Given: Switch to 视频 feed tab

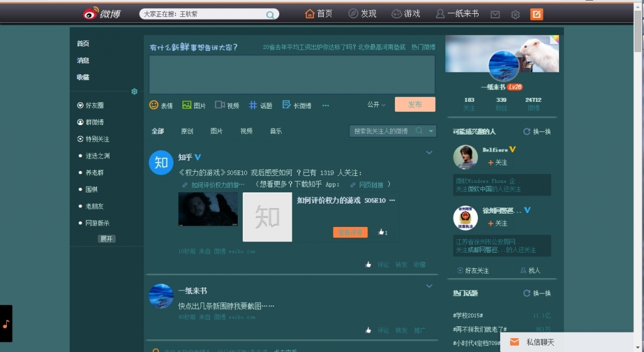Looking at the screenshot, I should click(x=247, y=131).
